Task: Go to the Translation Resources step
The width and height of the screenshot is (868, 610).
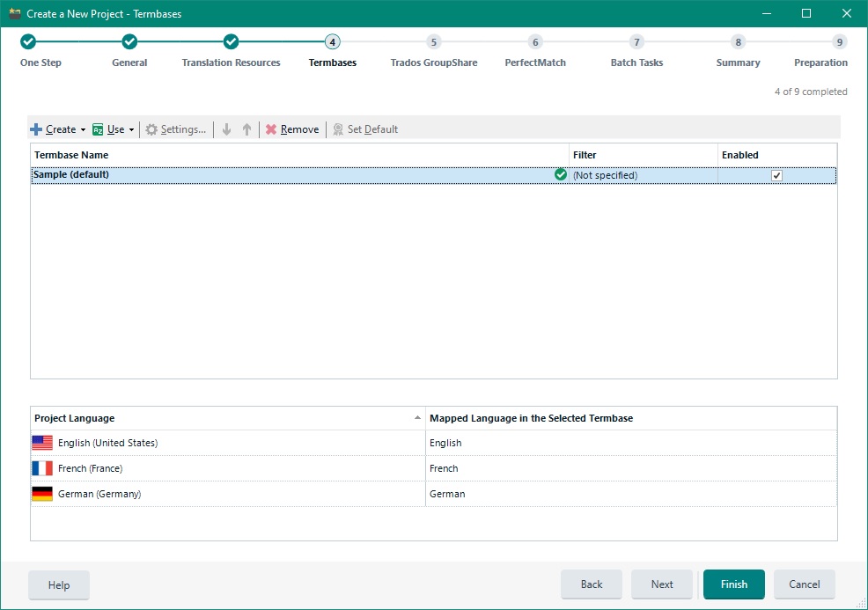Action: coord(231,42)
